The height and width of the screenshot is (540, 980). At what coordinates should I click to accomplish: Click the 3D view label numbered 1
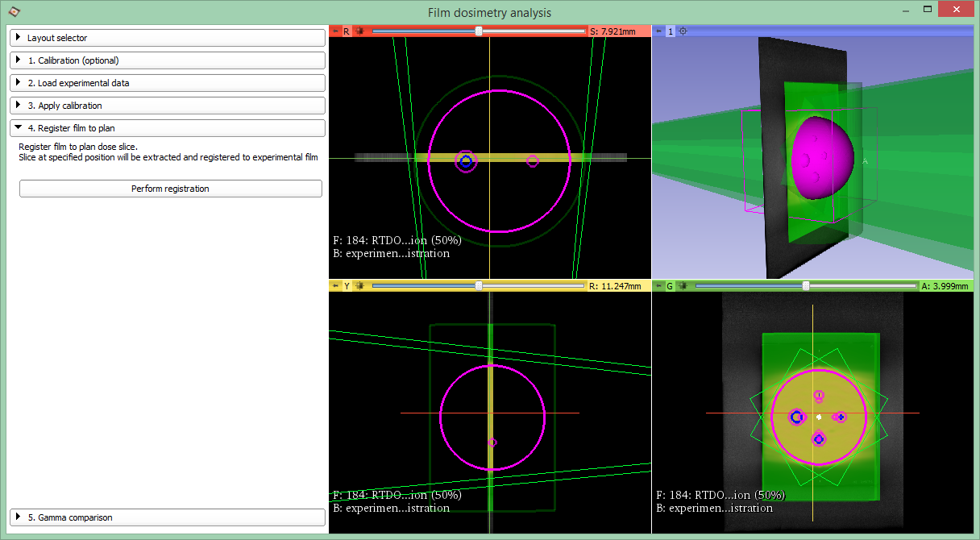pos(670,31)
